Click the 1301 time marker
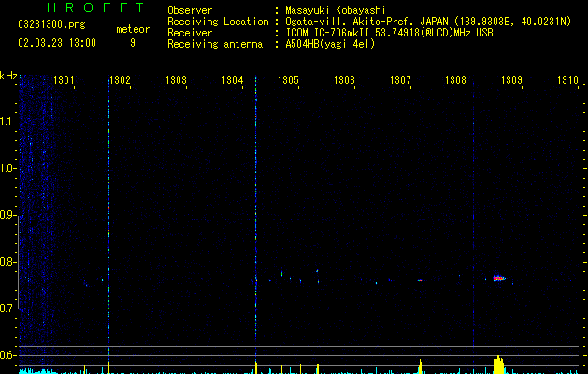588x374 pixels. pyautogui.click(x=64, y=80)
